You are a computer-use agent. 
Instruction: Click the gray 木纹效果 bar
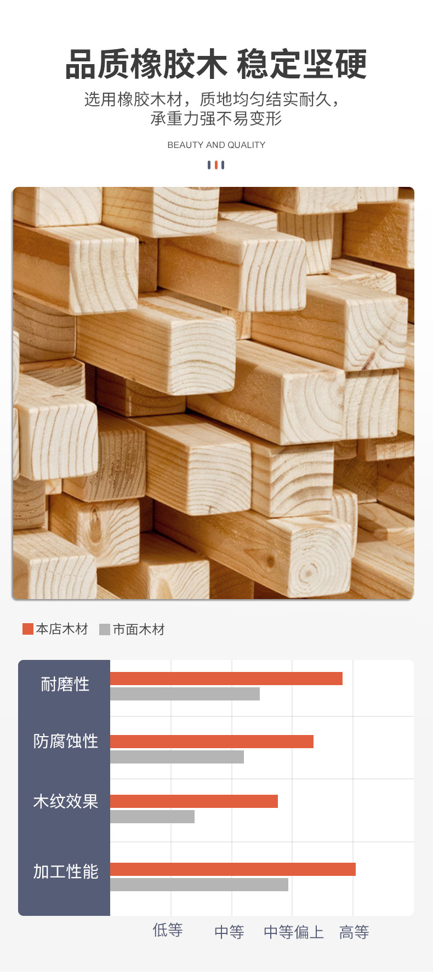tap(152, 817)
